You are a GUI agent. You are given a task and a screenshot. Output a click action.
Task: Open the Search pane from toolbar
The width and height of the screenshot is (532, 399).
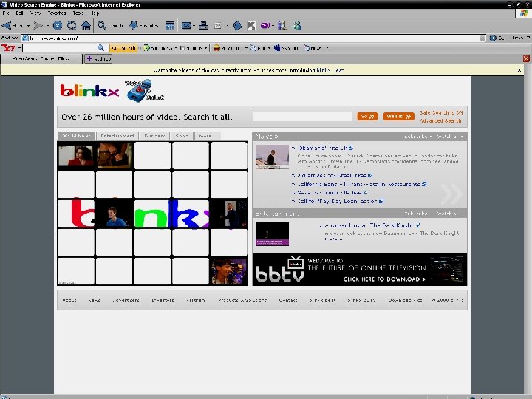click(110, 25)
